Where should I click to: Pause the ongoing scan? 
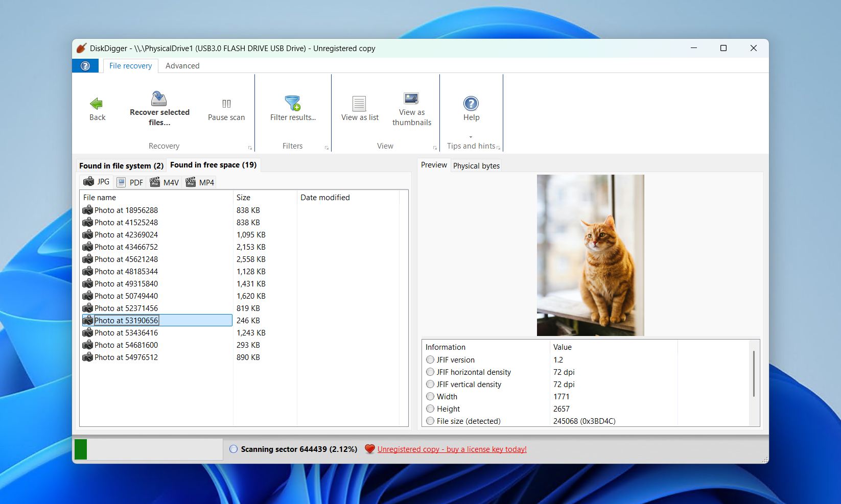[x=226, y=107]
